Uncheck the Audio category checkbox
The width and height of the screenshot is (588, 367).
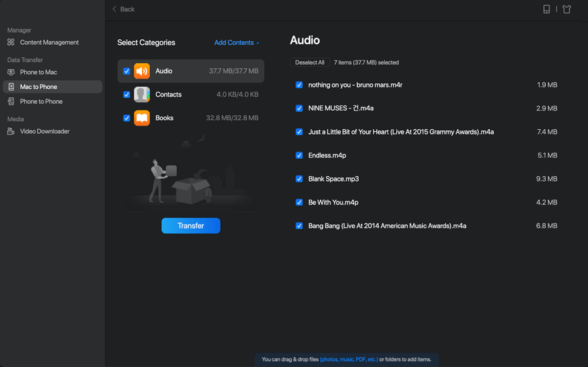coord(127,71)
